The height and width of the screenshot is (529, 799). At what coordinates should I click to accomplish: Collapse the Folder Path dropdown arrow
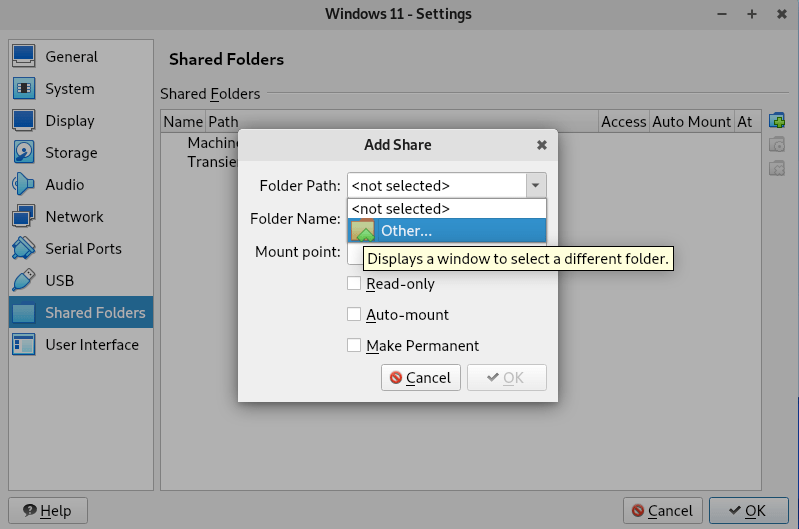pyautogui.click(x=536, y=186)
